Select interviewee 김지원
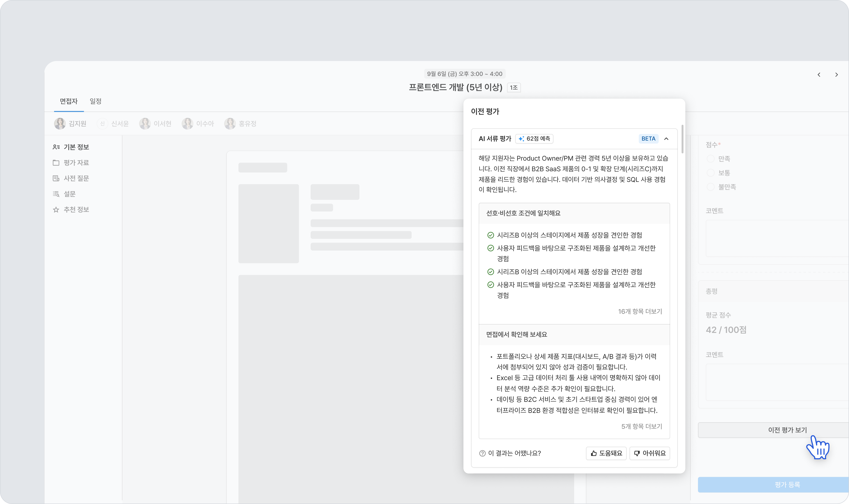 (x=70, y=124)
